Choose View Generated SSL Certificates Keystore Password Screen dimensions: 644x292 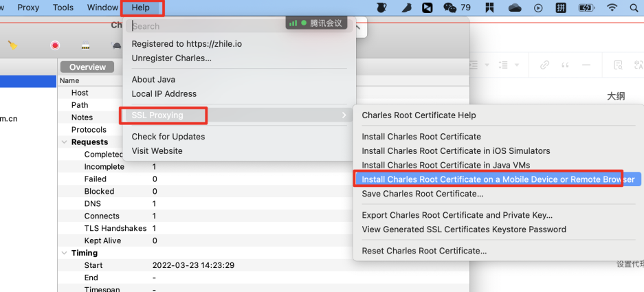pyautogui.click(x=498, y=229)
